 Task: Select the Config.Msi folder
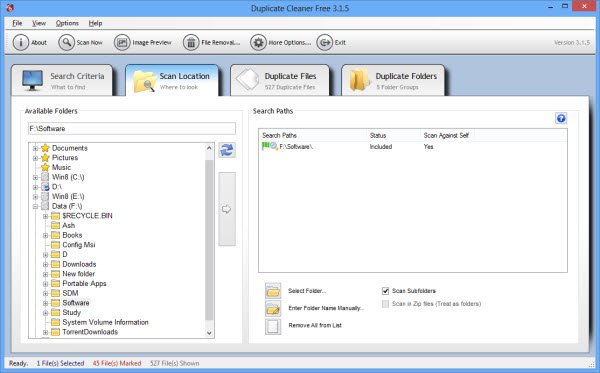(79, 245)
